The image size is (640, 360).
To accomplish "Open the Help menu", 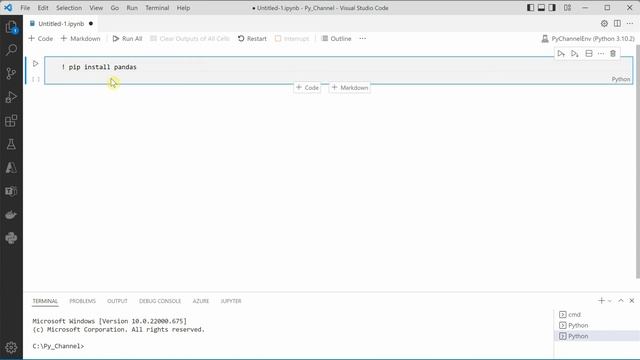I will [183, 8].
